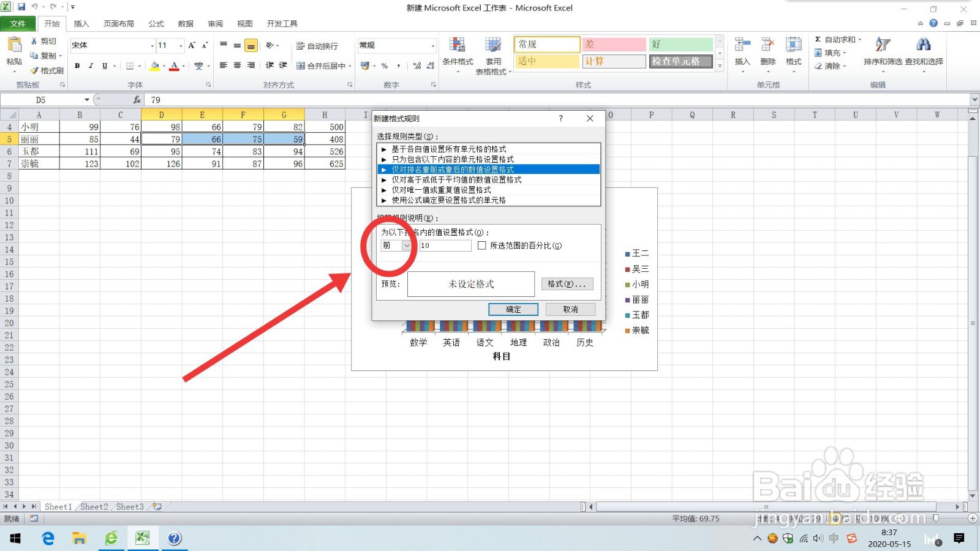
Task: Click the Format (格式) button in dialog
Action: coord(567,284)
